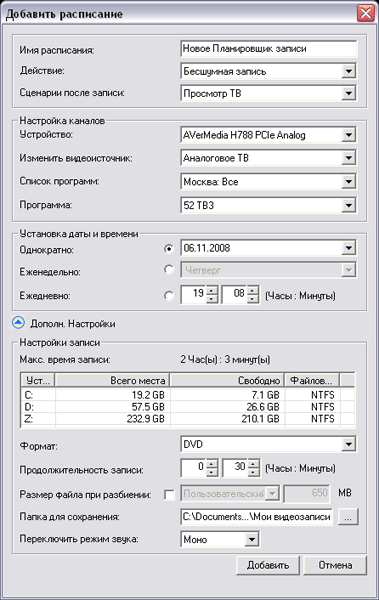Sort by the Файлов... column header
The height and width of the screenshot is (600, 379).
(x=312, y=380)
